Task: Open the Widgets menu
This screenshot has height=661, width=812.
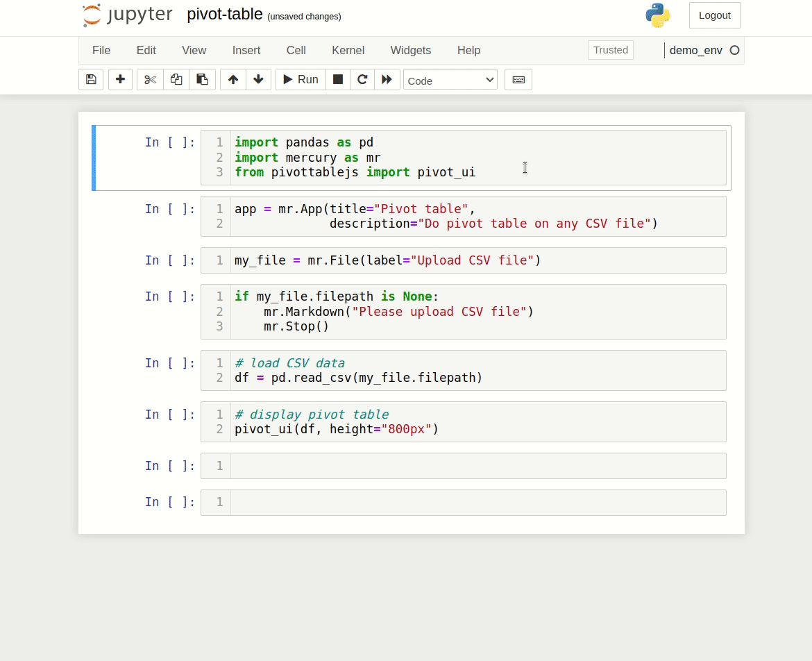Action: [410, 50]
